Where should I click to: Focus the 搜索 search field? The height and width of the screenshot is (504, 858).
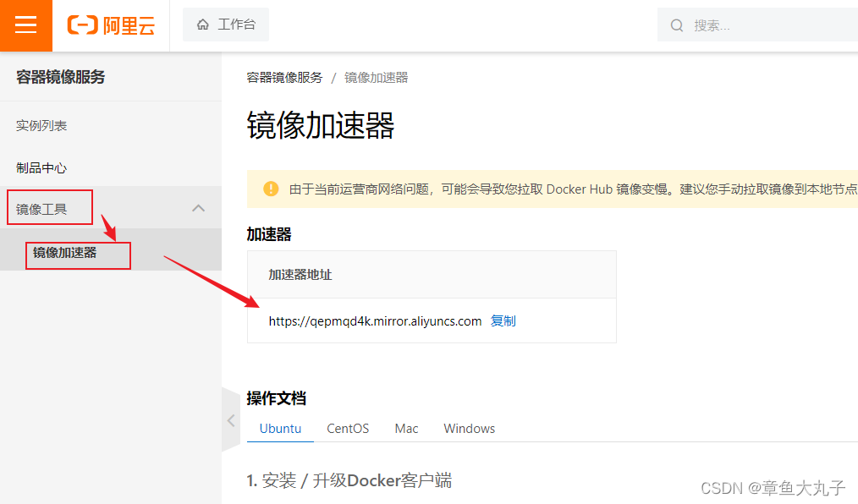[758, 25]
